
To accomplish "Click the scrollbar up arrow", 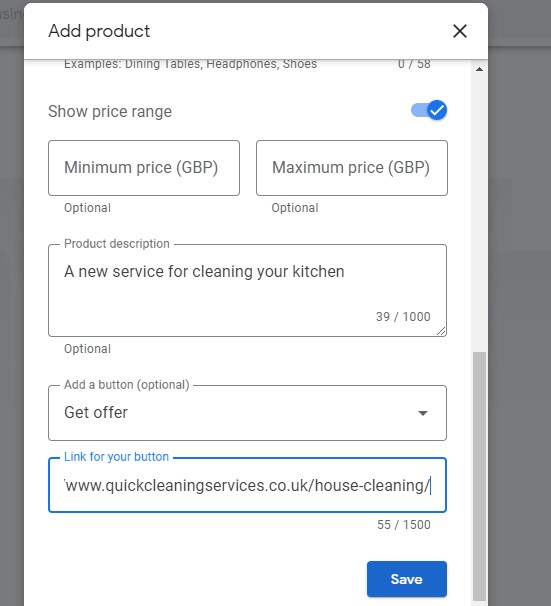I will pyautogui.click(x=479, y=69).
